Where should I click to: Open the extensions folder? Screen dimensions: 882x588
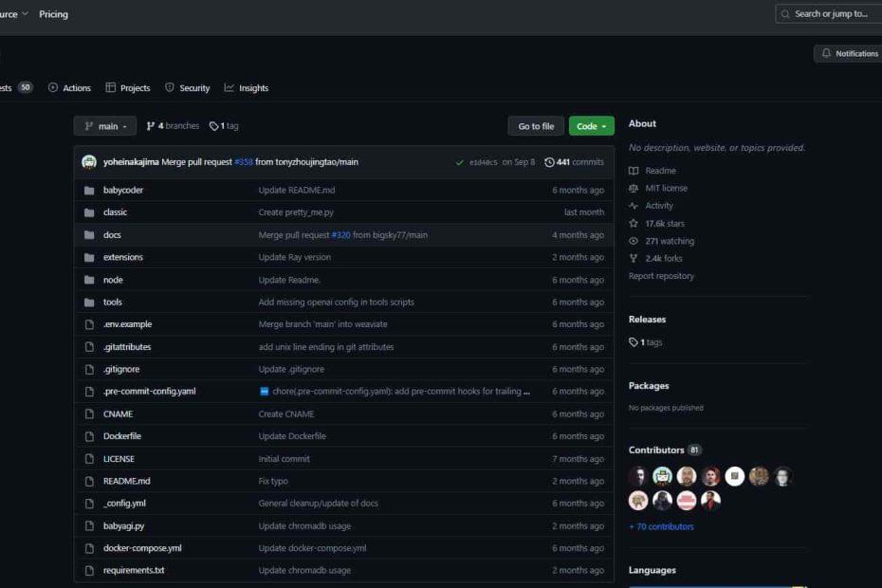122,257
